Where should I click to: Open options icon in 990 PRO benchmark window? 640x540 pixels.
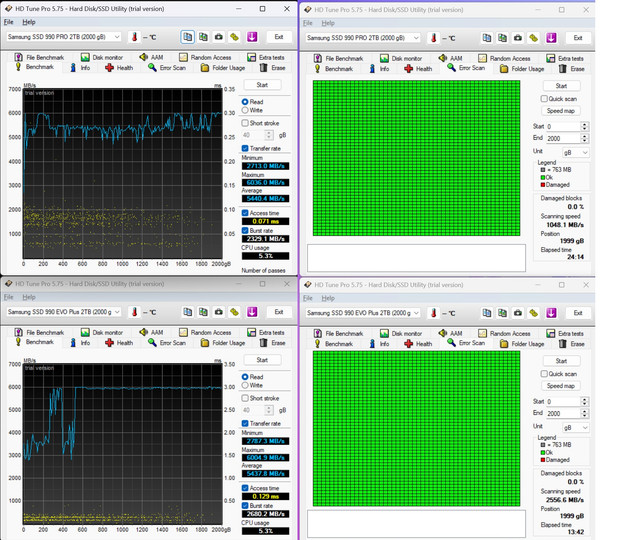point(234,37)
